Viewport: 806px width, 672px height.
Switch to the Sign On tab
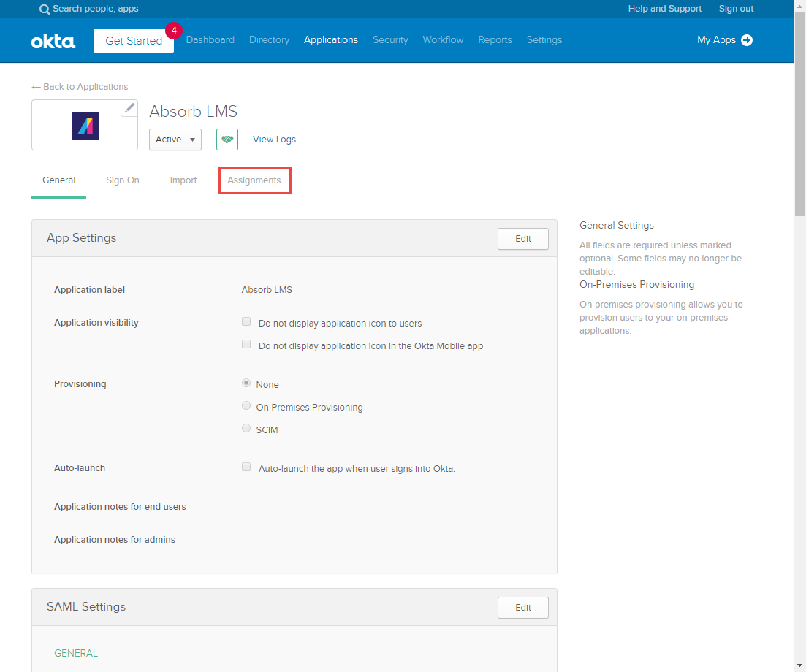[122, 180]
